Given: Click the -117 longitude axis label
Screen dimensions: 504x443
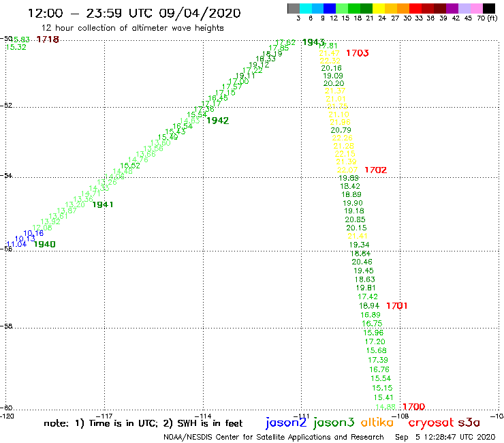Looking at the screenshot, I should coord(104,416).
